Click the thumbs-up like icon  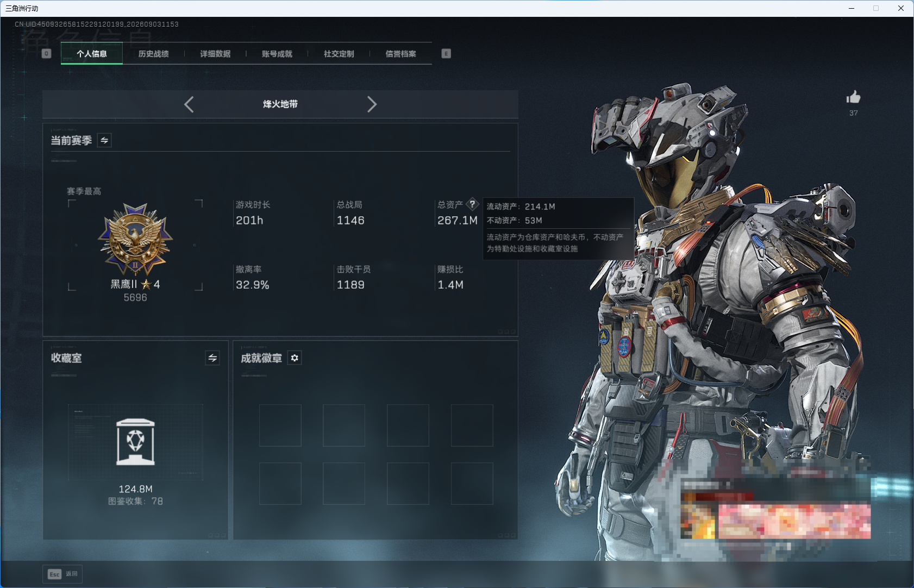853,97
